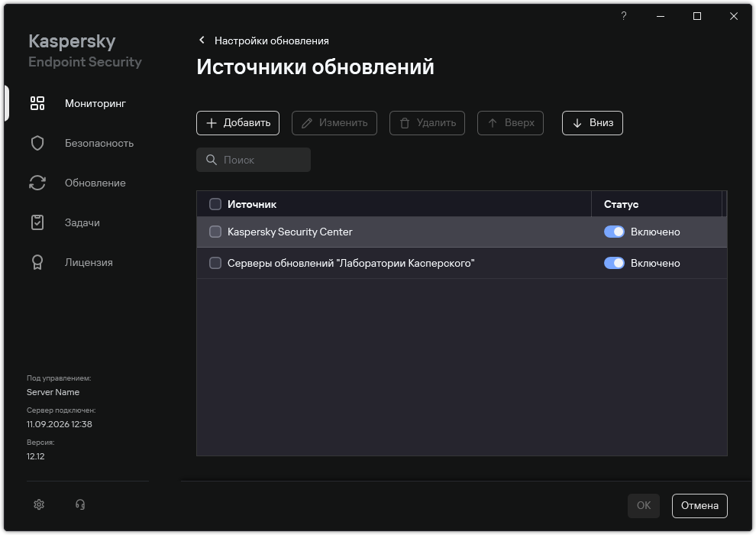Toggle Kaspersky Security Center status switch
756x535 pixels.
point(614,232)
